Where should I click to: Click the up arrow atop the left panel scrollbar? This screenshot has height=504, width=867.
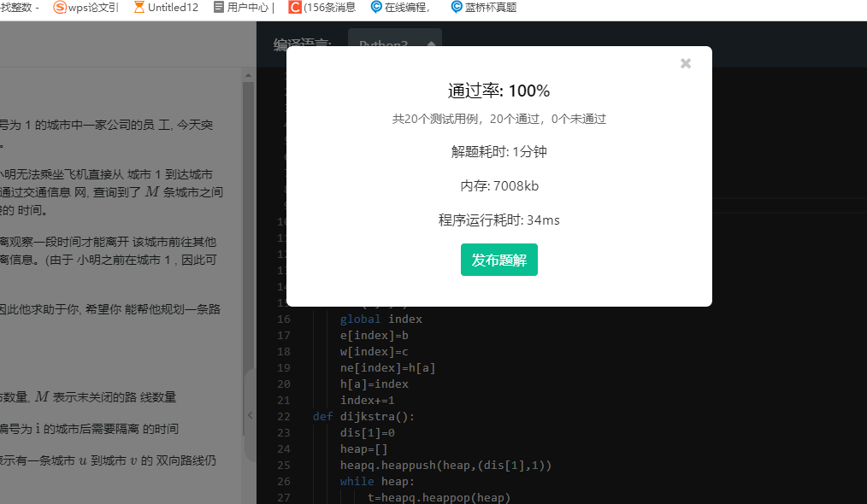(x=249, y=76)
